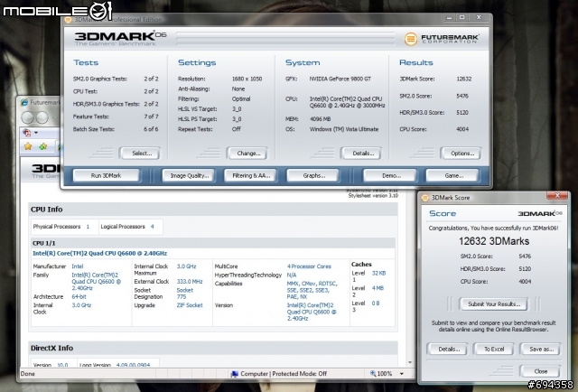This screenshot has height=392, width=578.
Task: Open Favorites Center star icon
Action: coord(28,146)
